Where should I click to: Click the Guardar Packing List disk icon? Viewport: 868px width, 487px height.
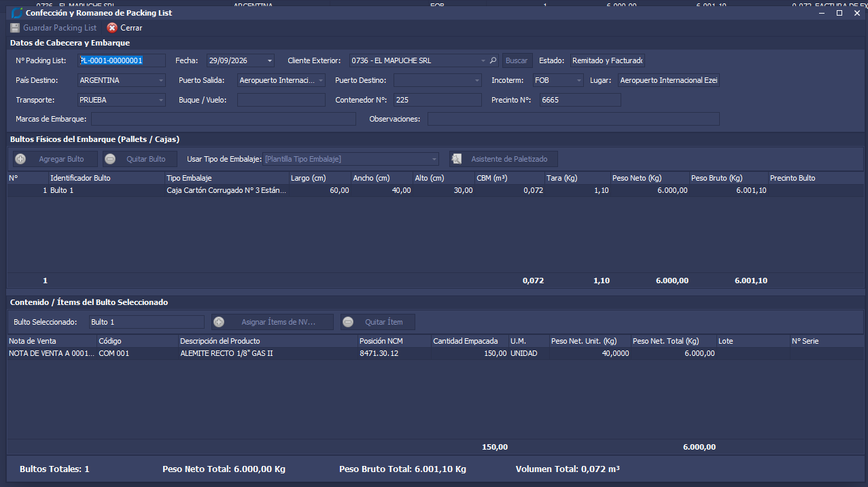15,28
